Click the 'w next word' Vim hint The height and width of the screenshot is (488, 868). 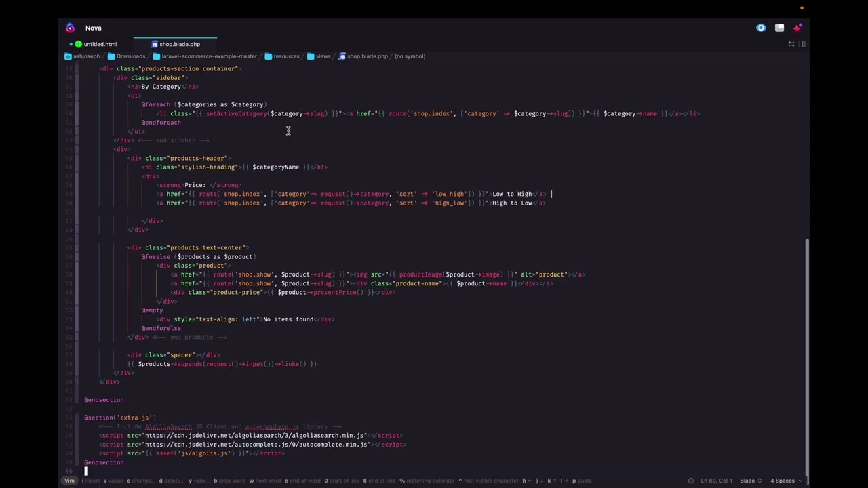coord(265,481)
